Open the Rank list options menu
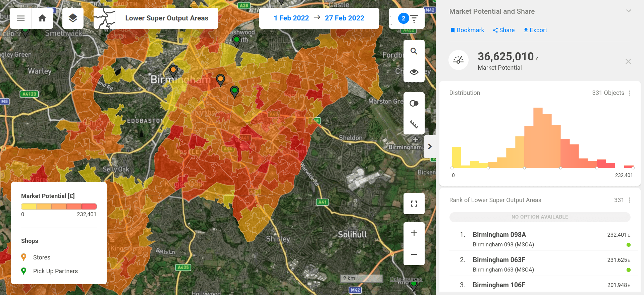The width and height of the screenshot is (644, 295). tap(630, 200)
